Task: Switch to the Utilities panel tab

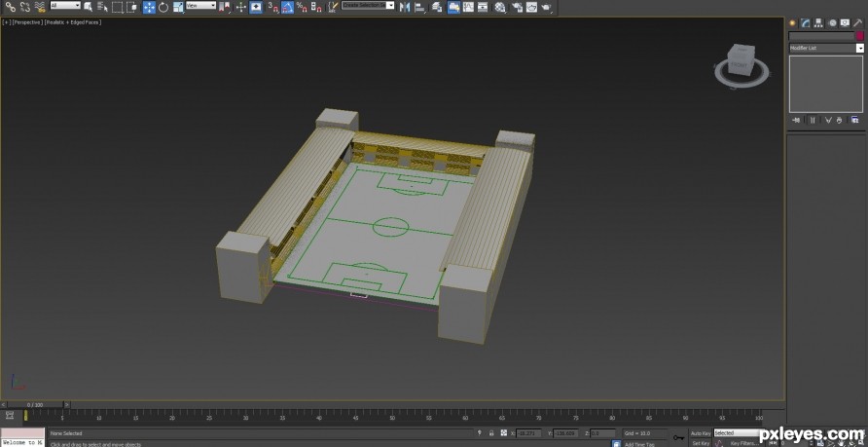Action: (858, 22)
